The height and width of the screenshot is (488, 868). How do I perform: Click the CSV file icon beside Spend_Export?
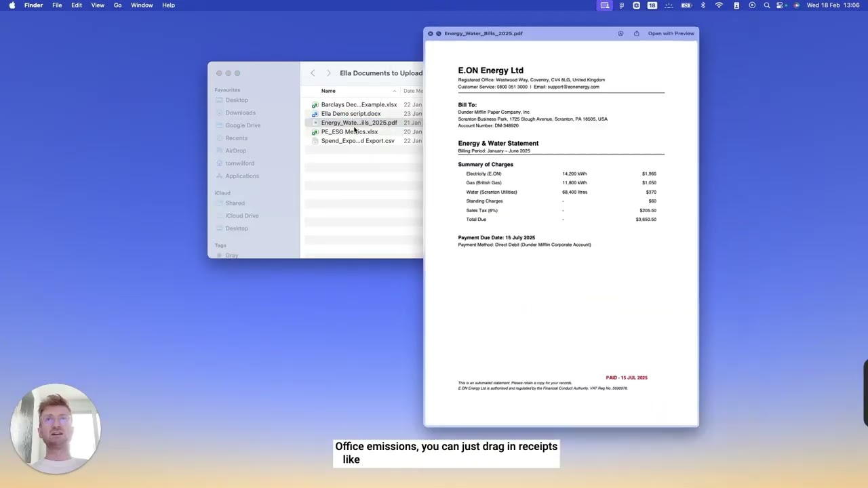[x=315, y=141]
